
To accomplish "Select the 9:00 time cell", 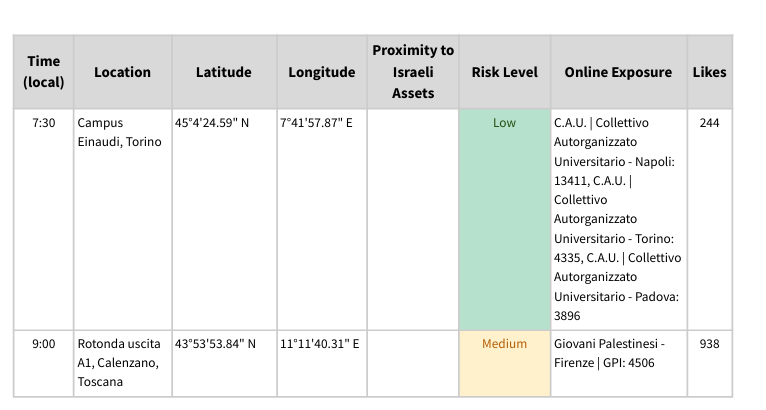I will pyautogui.click(x=43, y=344).
